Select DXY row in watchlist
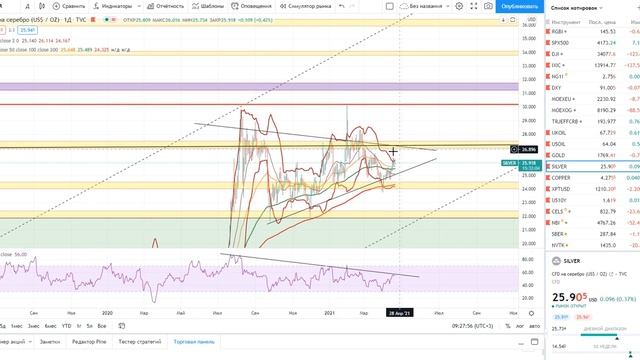The image size is (640, 360). (x=593, y=88)
